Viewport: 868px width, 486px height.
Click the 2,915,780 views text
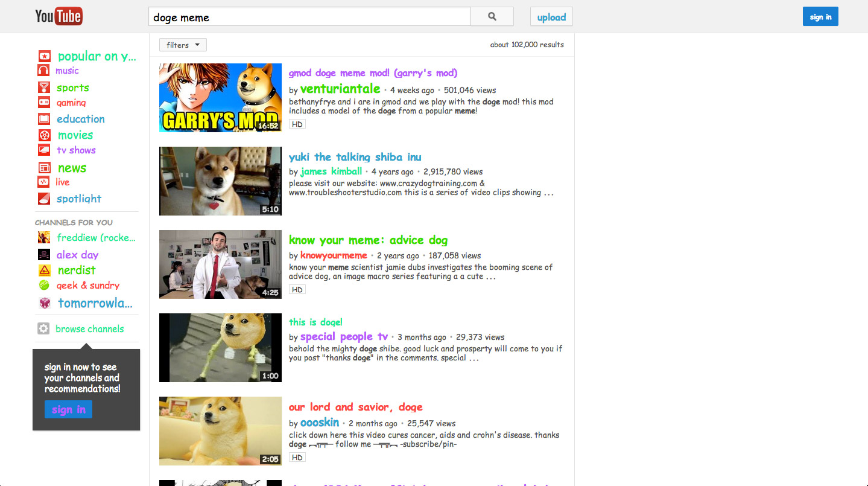click(x=453, y=172)
